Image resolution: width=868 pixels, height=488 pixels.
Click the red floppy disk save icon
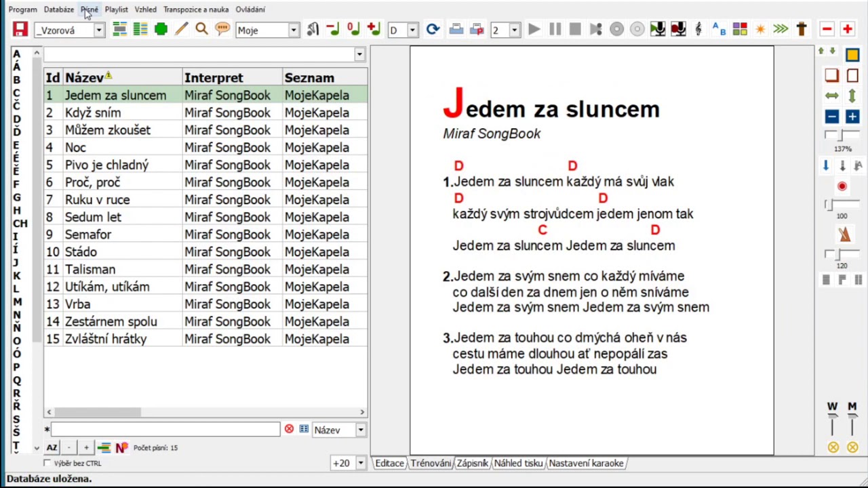point(20,29)
